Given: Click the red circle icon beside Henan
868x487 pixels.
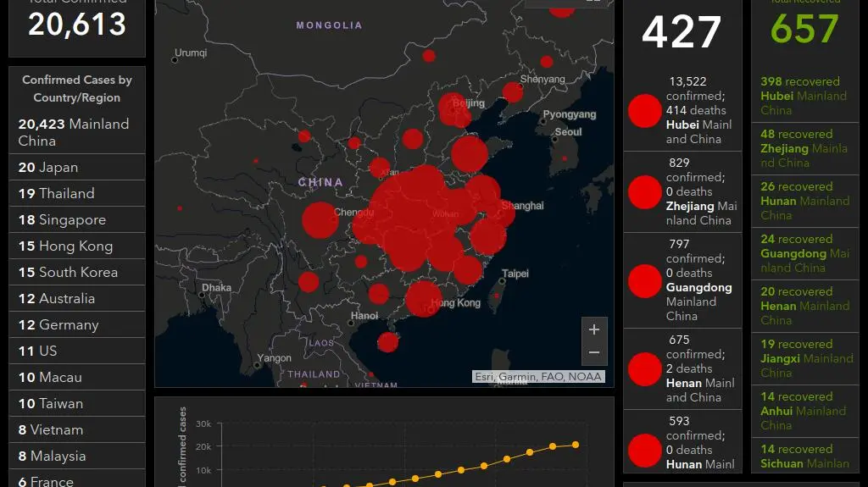Looking at the screenshot, I should click(644, 369).
